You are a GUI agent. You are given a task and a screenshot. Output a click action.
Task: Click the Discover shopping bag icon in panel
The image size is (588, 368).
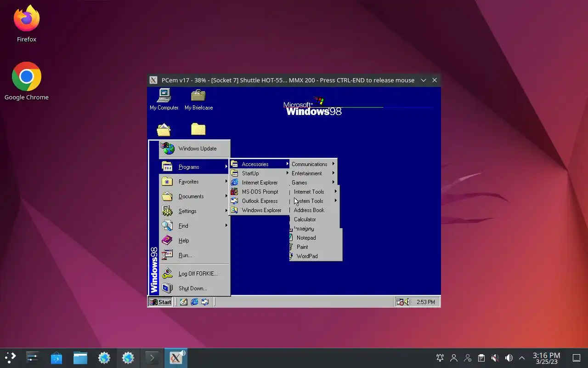tap(57, 358)
